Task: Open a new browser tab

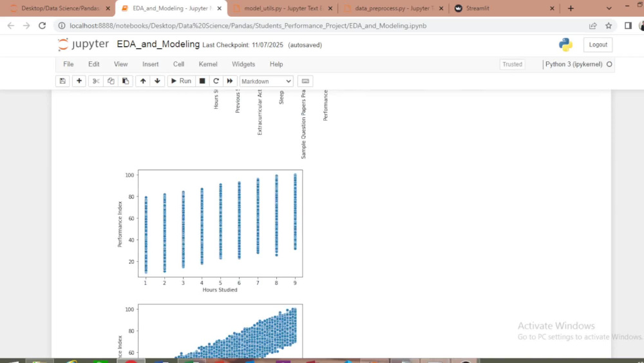Action: point(571,8)
